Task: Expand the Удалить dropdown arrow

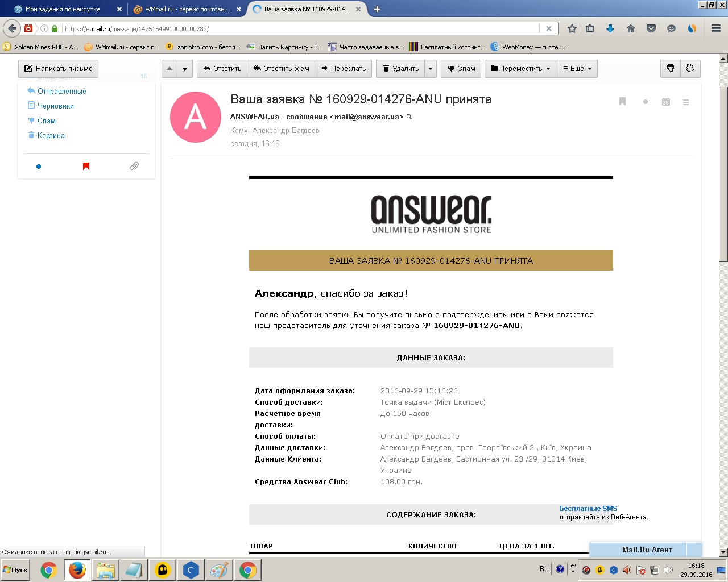Action: tap(431, 69)
